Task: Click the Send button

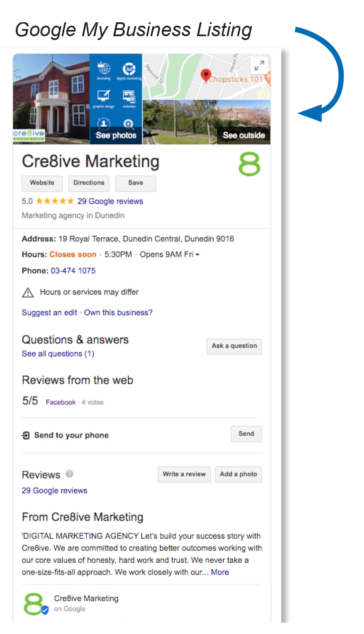Action: pos(246,434)
